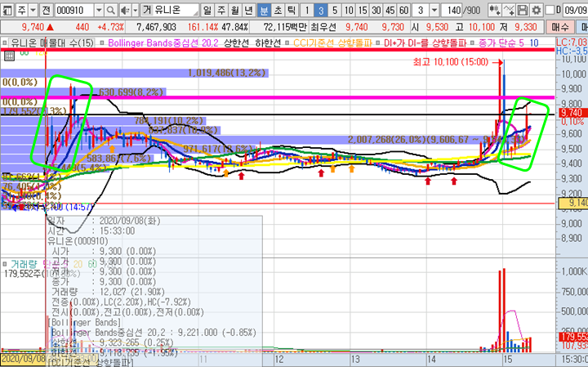The height and width of the screenshot is (367, 588).
Task: Select the 60 minute interval
Action: [x=403, y=10]
